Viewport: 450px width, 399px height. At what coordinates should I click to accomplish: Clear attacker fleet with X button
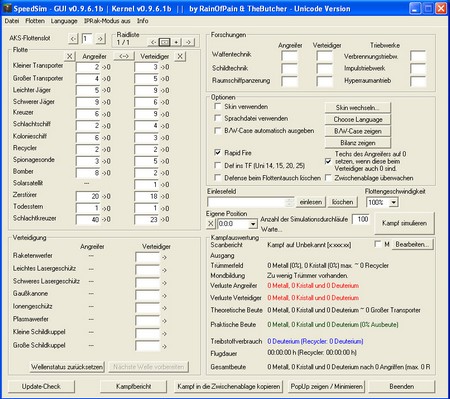point(69,56)
